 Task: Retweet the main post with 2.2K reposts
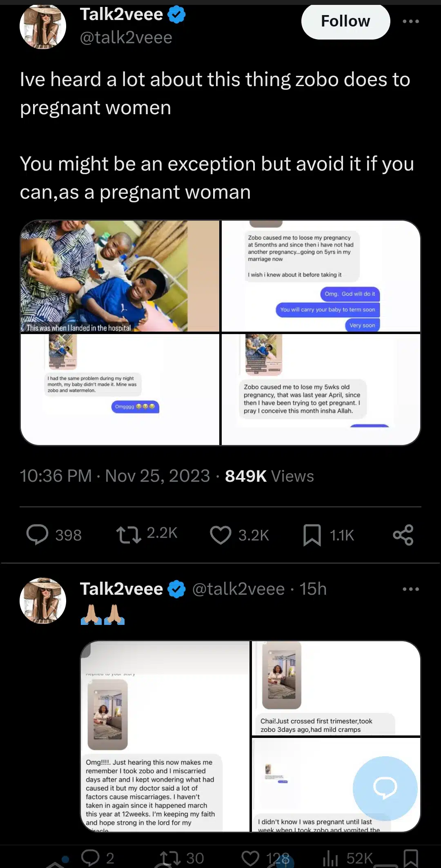coord(129,535)
